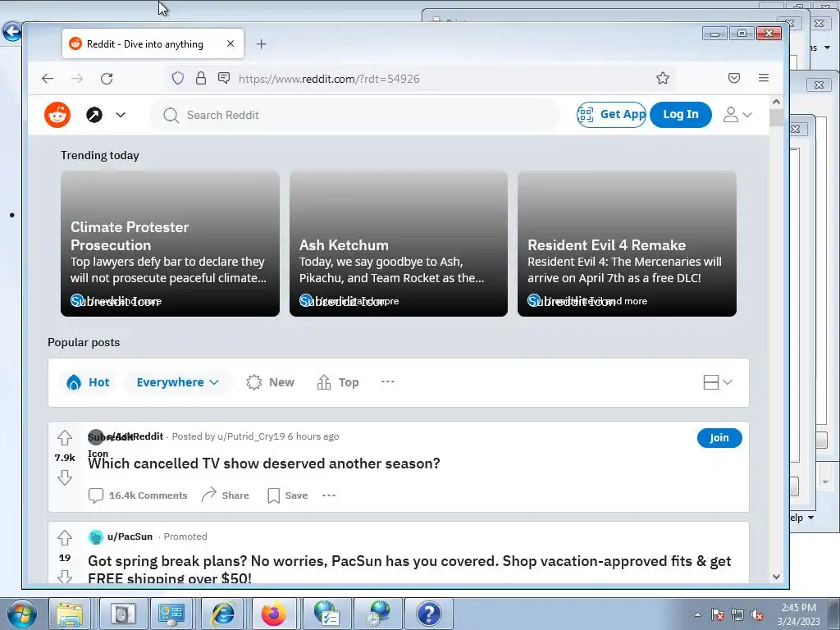The image size is (840, 630).
Task: Click the back circle button in the window behind
Action: [11, 32]
